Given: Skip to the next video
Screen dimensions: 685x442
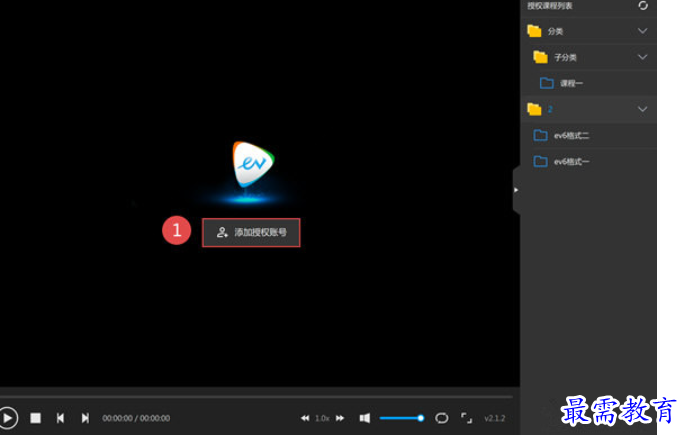Looking at the screenshot, I should pos(85,418).
